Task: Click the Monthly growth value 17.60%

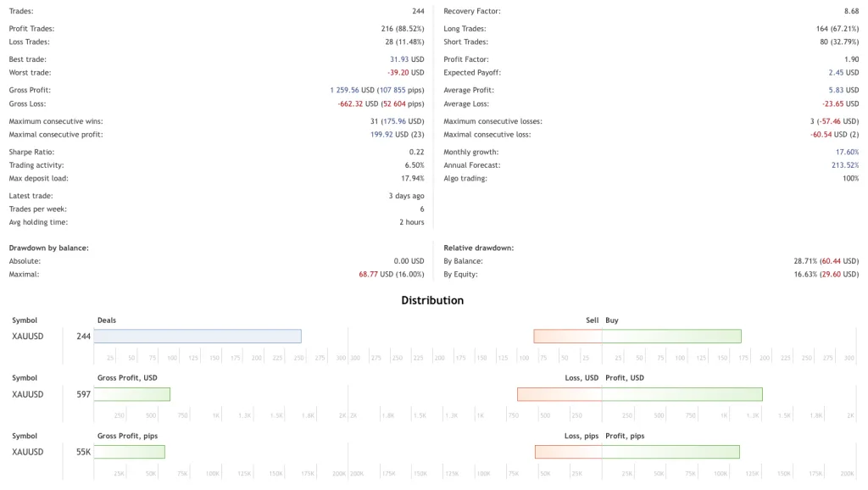Action: (847, 152)
